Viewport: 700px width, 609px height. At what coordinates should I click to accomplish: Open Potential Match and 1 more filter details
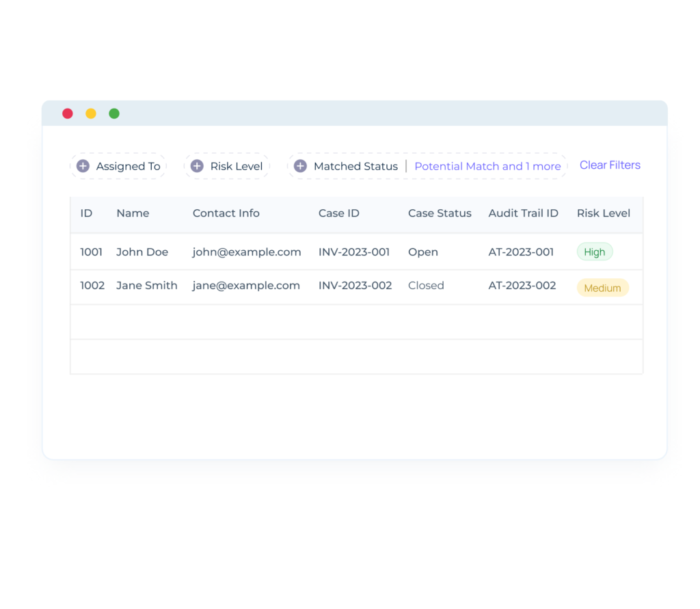(487, 166)
